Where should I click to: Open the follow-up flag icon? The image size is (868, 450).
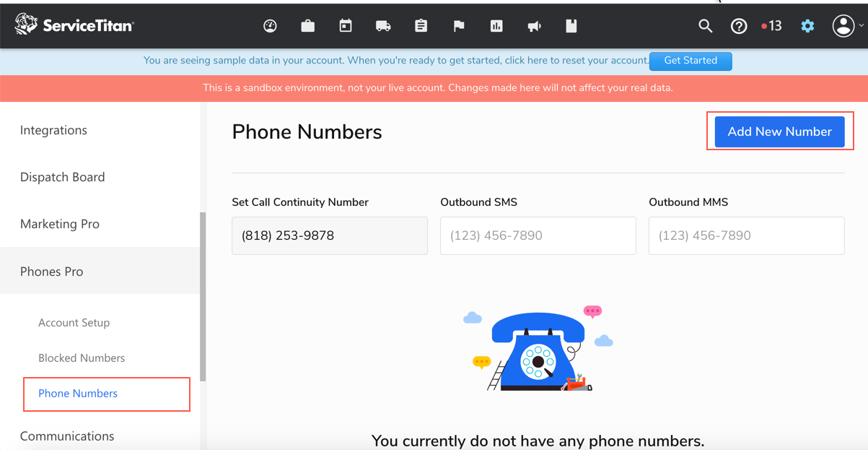459,26
